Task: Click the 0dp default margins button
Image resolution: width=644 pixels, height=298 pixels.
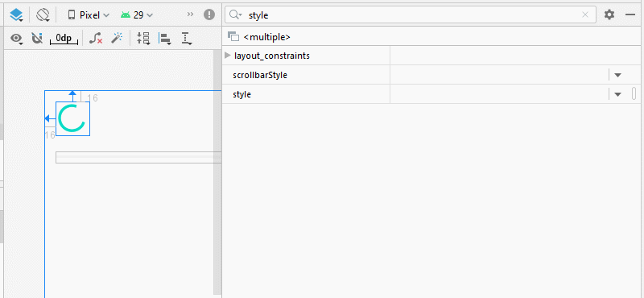Action: pos(64,39)
